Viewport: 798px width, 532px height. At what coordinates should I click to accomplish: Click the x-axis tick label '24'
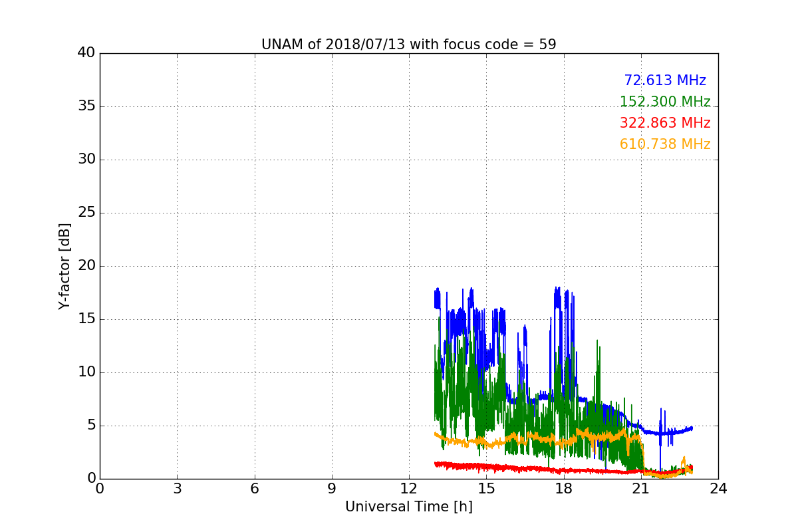click(718, 489)
